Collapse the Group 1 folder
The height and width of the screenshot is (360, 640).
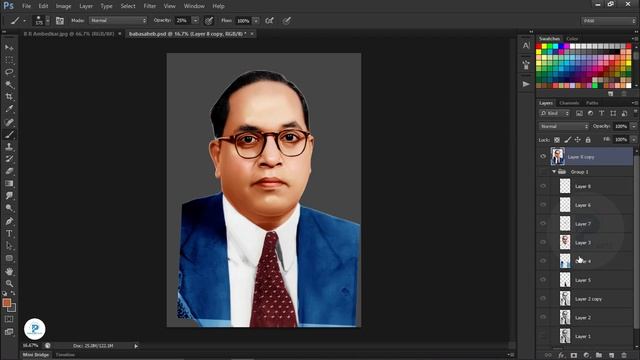(554, 172)
